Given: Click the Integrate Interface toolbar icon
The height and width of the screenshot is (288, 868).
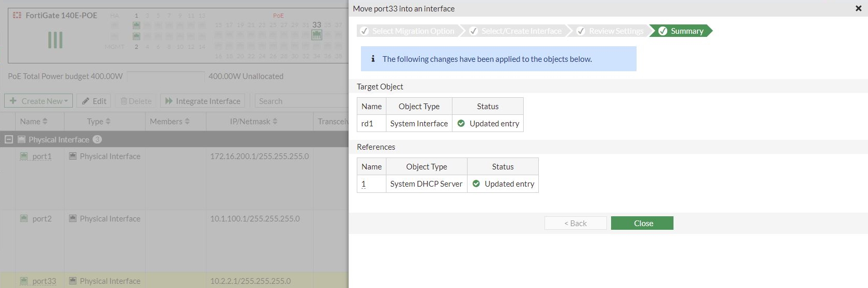Looking at the screenshot, I should 169,101.
